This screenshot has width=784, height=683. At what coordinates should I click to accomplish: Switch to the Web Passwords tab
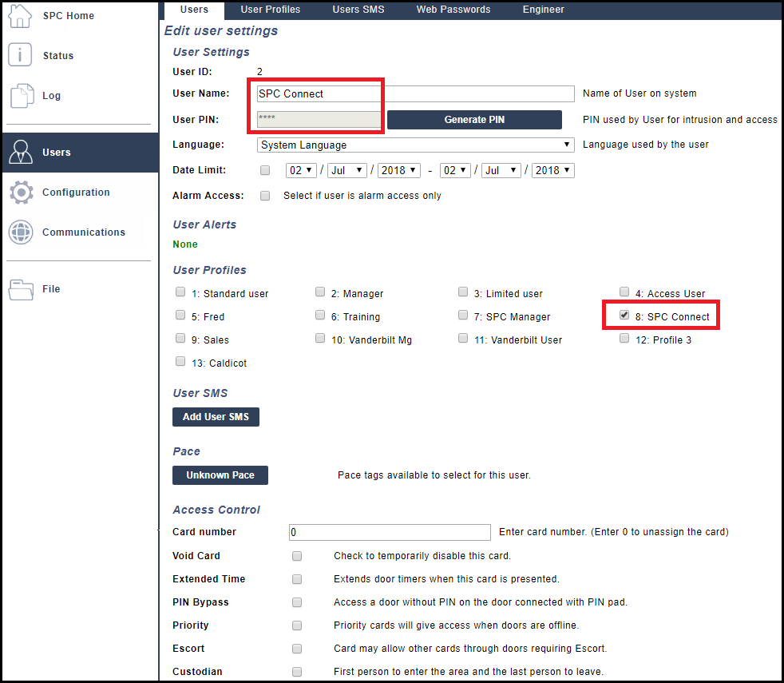[453, 10]
